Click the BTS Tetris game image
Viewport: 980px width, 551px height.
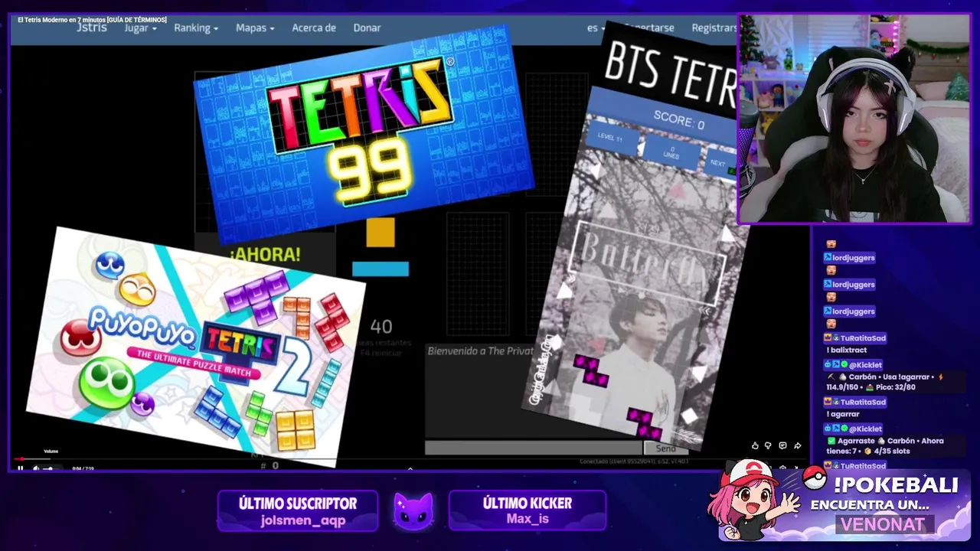pos(635,237)
